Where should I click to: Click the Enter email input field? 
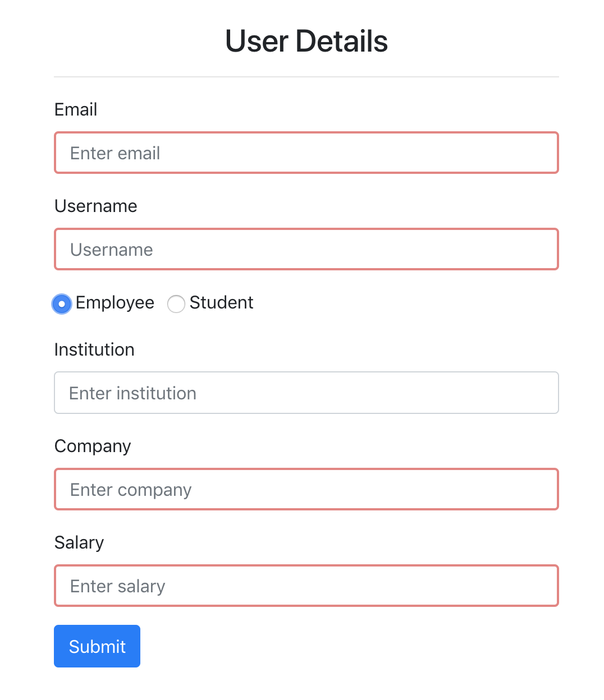click(x=306, y=153)
